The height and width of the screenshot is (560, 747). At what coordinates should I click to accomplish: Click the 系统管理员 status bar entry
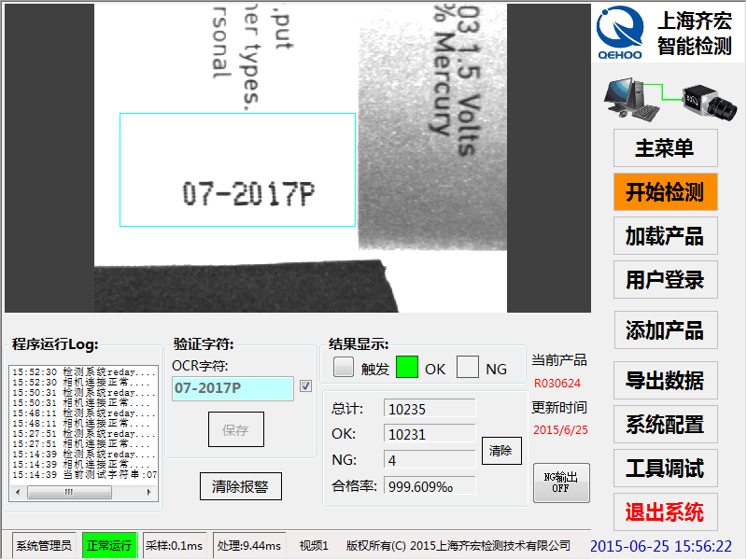pyautogui.click(x=44, y=545)
